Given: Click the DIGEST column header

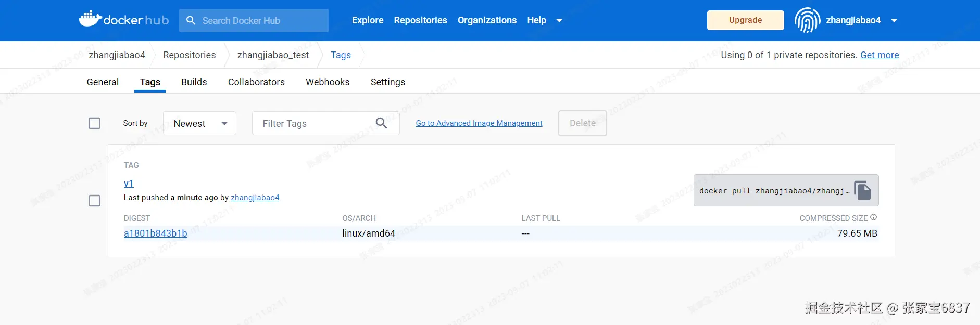Looking at the screenshot, I should click(137, 218).
